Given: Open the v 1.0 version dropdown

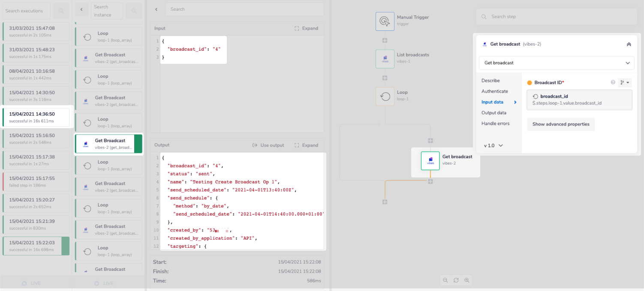Looking at the screenshot, I should [x=493, y=146].
